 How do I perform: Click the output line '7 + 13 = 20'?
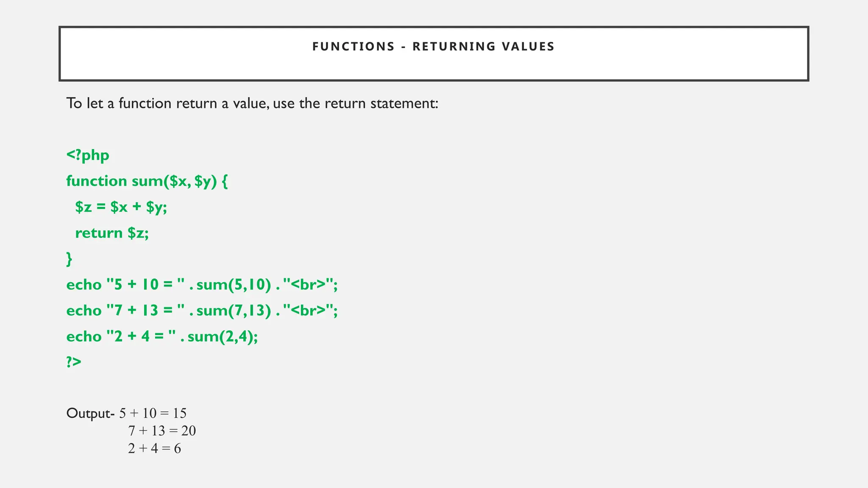(x=162, y=431)
